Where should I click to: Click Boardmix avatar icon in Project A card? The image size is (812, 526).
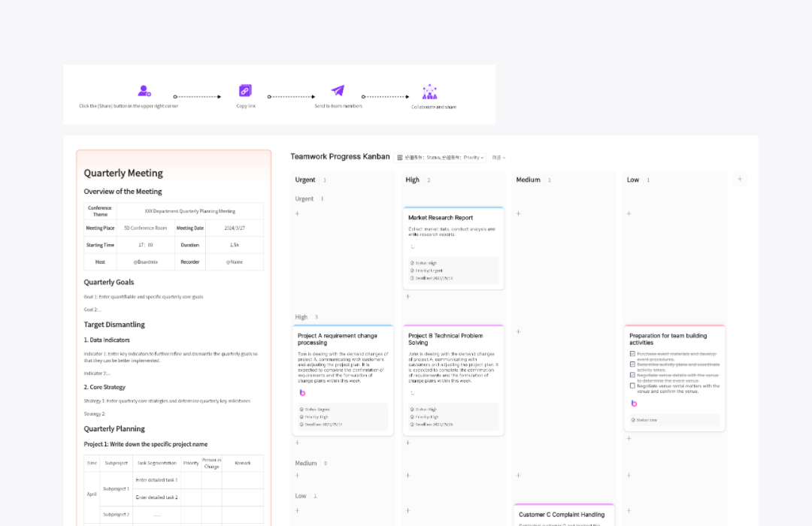coord(302,393)
